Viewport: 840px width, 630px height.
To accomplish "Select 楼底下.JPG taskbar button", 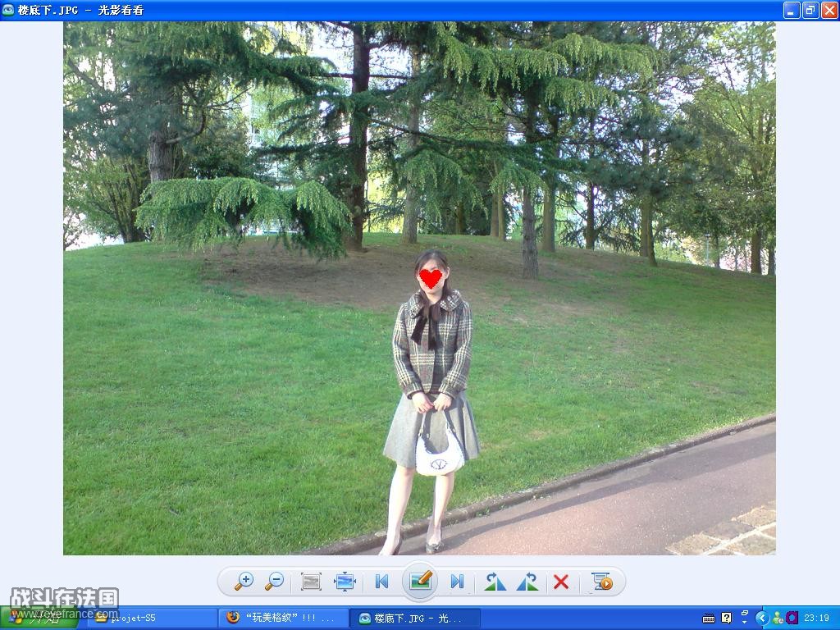I will (x=414, y=619).
